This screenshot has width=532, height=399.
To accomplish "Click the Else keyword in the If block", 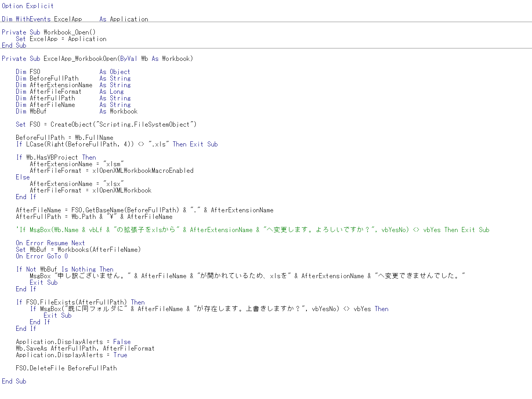I will tap(22, 177).
